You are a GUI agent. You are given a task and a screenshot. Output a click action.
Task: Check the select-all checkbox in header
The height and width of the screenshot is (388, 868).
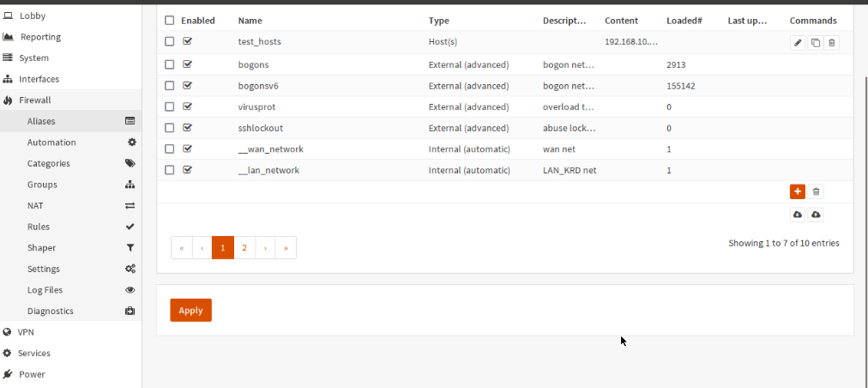(x=169, y=21)
